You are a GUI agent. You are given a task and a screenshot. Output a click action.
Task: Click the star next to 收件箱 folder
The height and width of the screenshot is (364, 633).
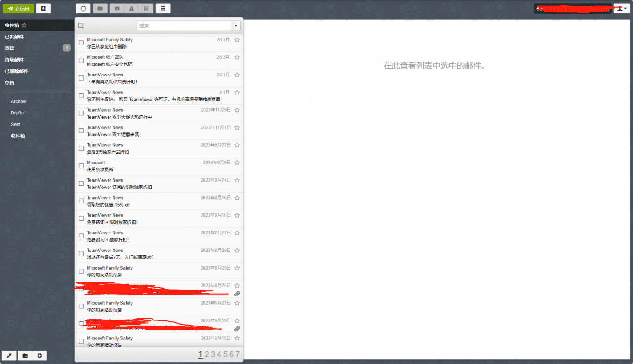click(x=24, y=25)
